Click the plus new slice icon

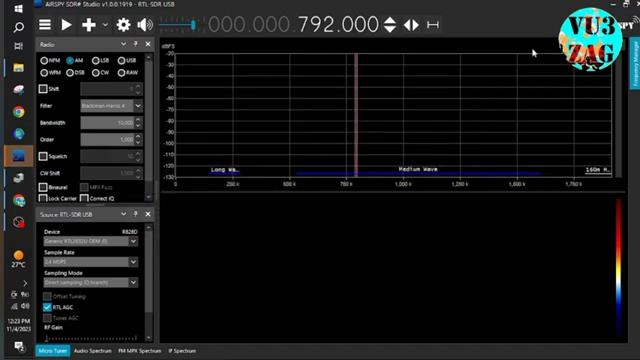89,25
